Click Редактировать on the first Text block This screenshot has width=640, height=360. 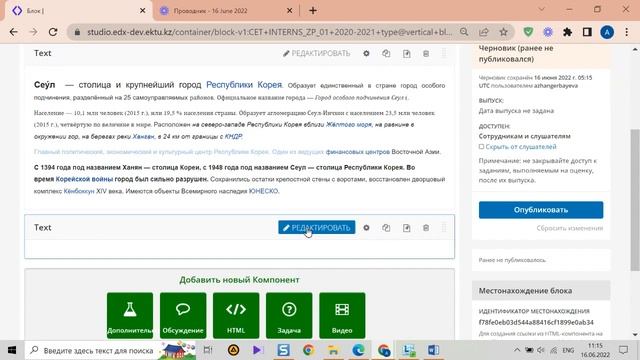click(317, 53)
